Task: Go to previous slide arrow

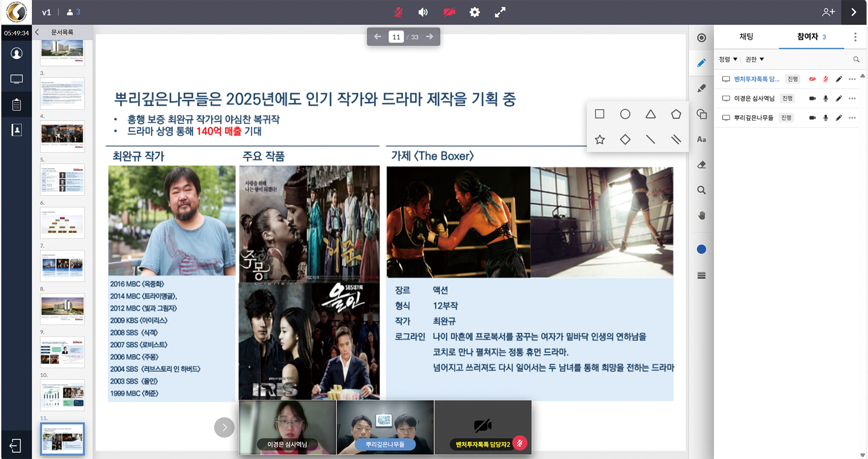Action: click(x=378, y=37)
